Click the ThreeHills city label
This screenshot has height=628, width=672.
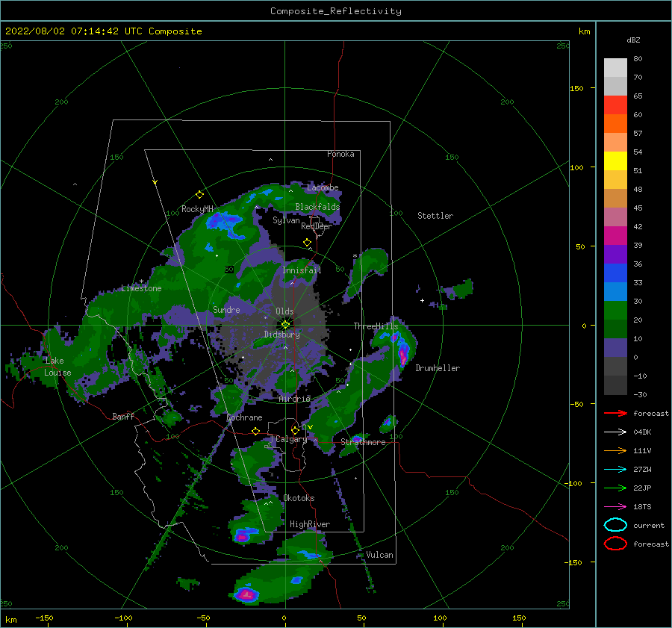point(376,326)
